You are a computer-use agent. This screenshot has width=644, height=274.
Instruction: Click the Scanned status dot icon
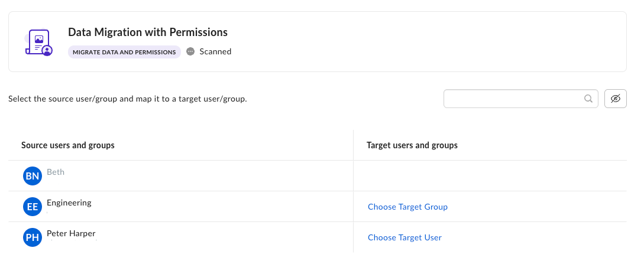(x=190, y=51)
